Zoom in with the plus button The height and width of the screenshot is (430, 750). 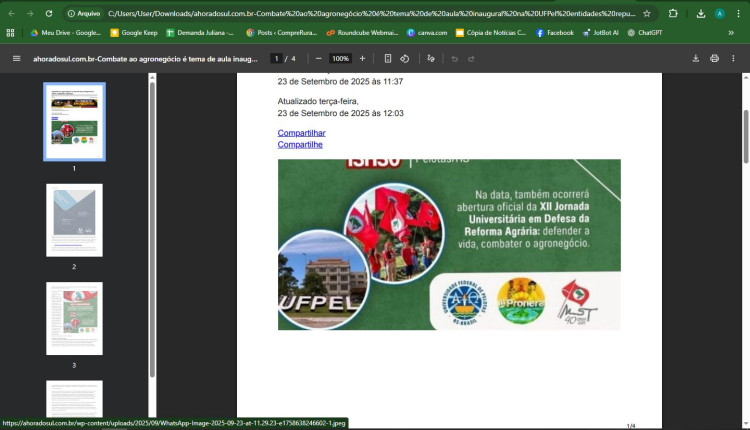tap(362, 59)
